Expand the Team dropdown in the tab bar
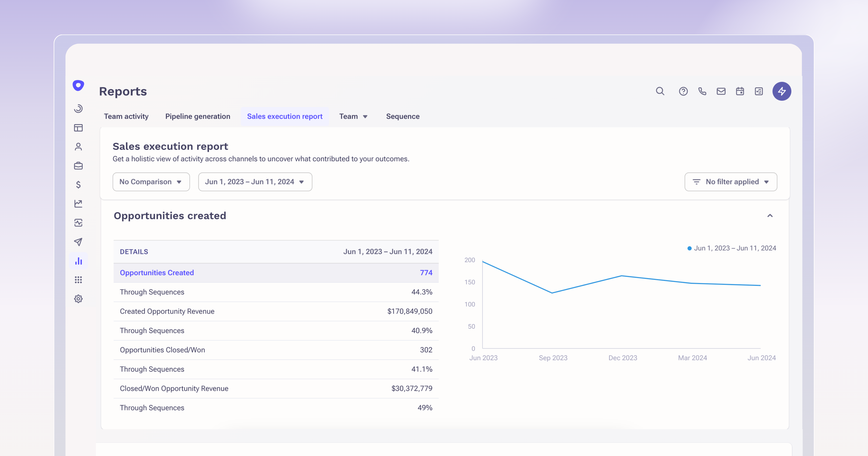 (353, 116)
